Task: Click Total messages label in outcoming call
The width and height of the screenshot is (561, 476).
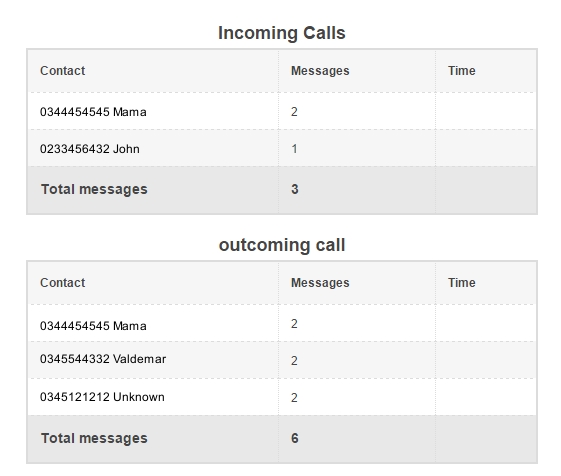Action: [94, 438]
